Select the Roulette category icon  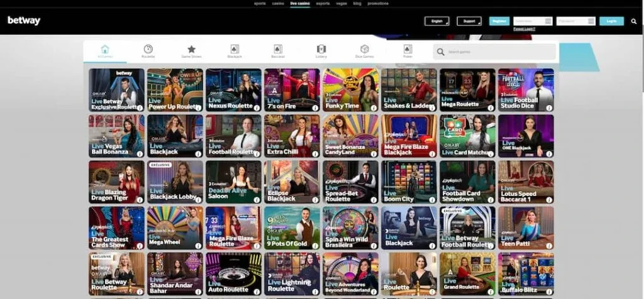148,50
